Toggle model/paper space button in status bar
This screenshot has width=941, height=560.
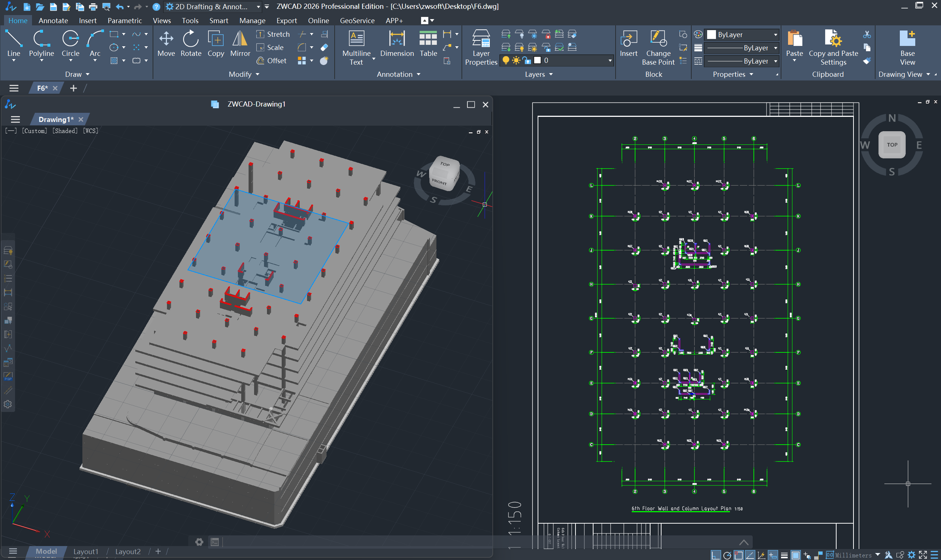click(796, 555)
